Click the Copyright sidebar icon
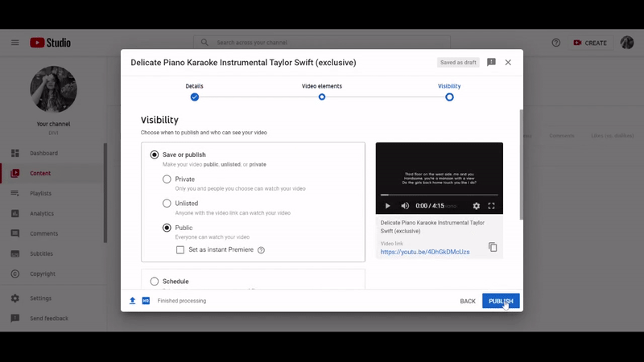This screenshot has width=644, height=362. coord(15,274)
